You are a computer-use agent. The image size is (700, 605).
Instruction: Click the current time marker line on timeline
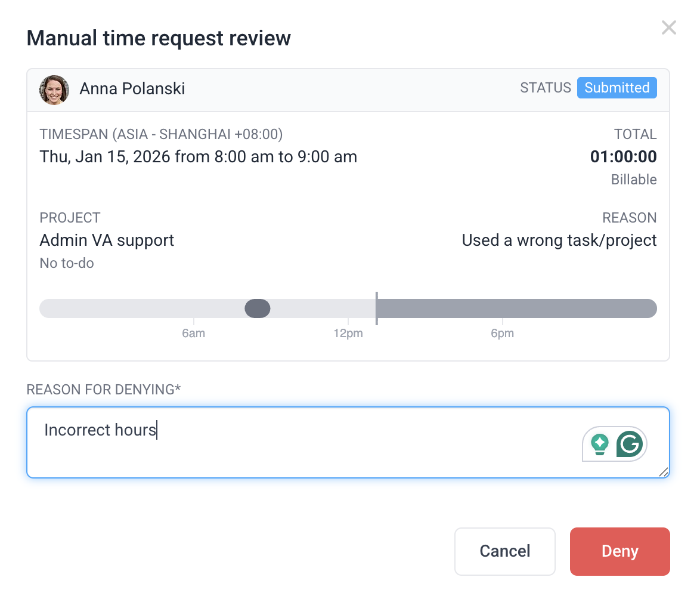coord(376,308)
